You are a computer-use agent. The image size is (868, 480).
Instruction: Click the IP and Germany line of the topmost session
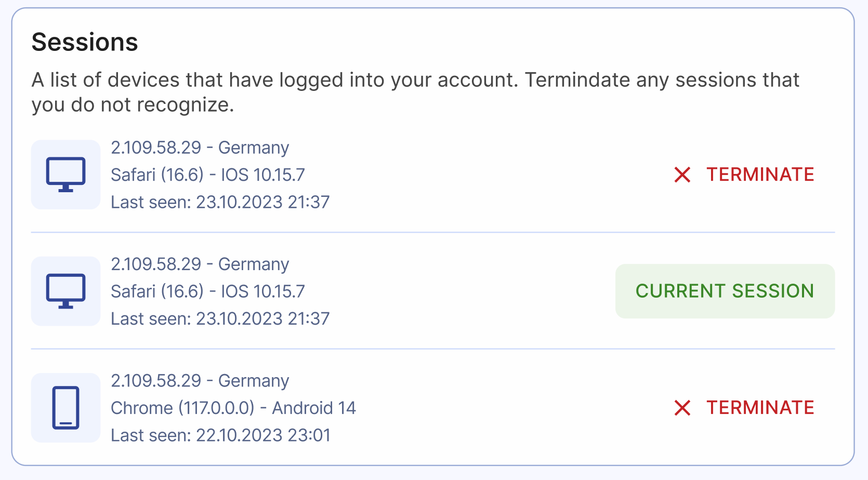click(x=200, y=148)
